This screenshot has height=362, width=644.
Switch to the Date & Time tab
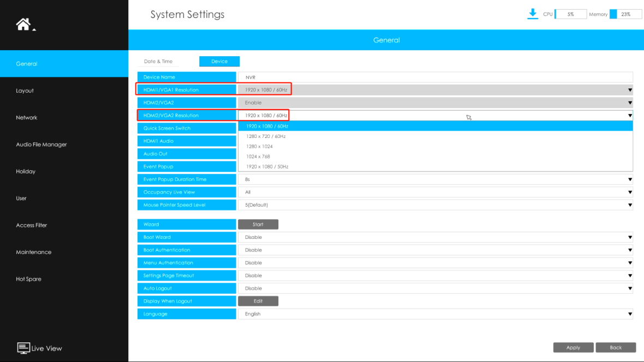[158, 61]
